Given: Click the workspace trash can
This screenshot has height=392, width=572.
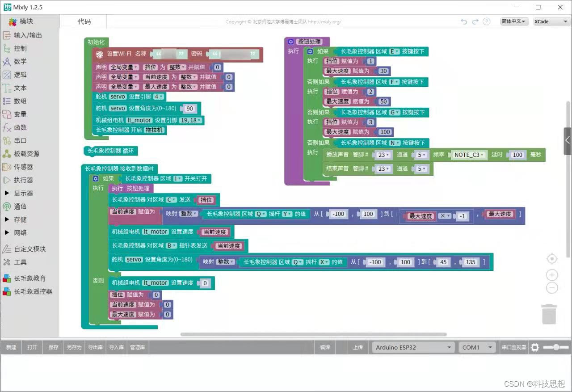Looking at the screenshot, I should (x=549, y=314).
